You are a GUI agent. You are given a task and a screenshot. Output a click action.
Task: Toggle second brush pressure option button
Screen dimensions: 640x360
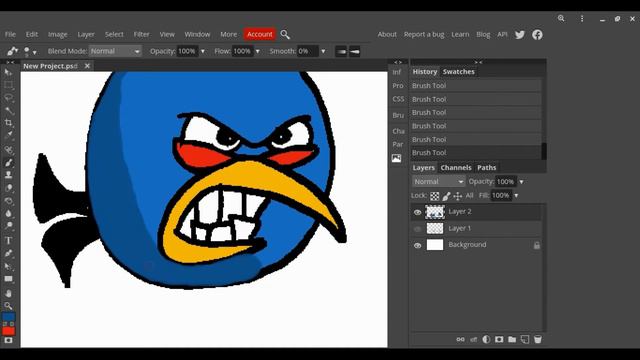(354, 51)
